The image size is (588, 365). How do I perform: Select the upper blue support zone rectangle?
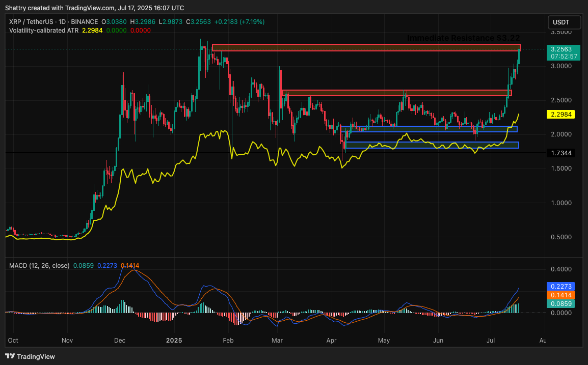[x=428, y=129]
